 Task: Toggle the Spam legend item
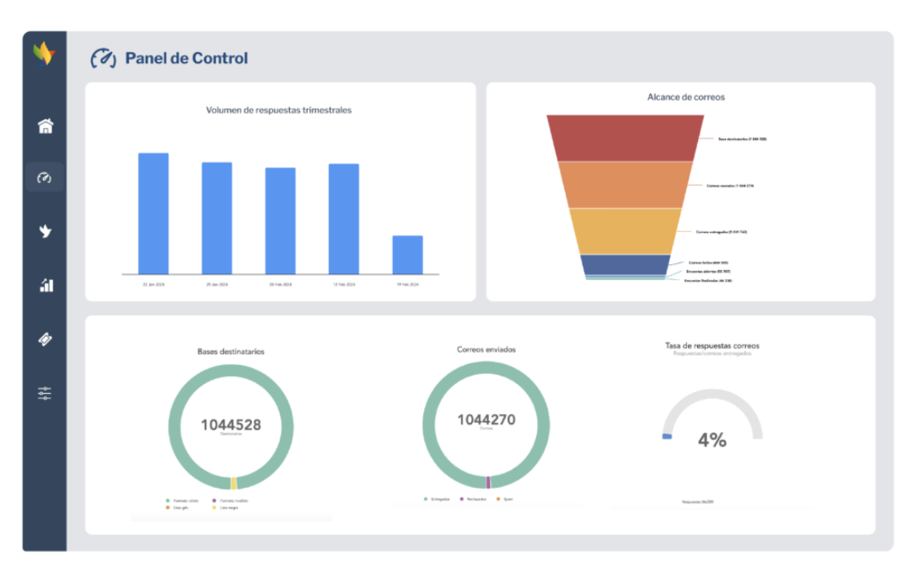(506, 499)
